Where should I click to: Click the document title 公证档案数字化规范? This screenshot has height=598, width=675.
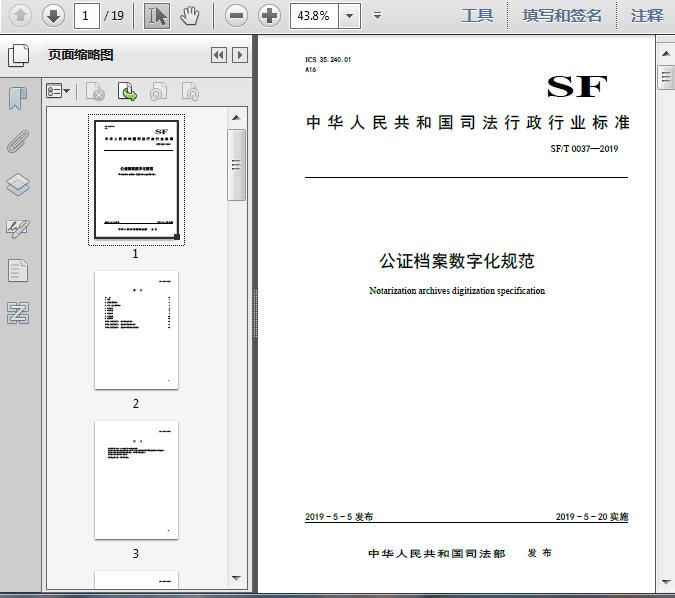pyautogui.click(x=457, y=261)
